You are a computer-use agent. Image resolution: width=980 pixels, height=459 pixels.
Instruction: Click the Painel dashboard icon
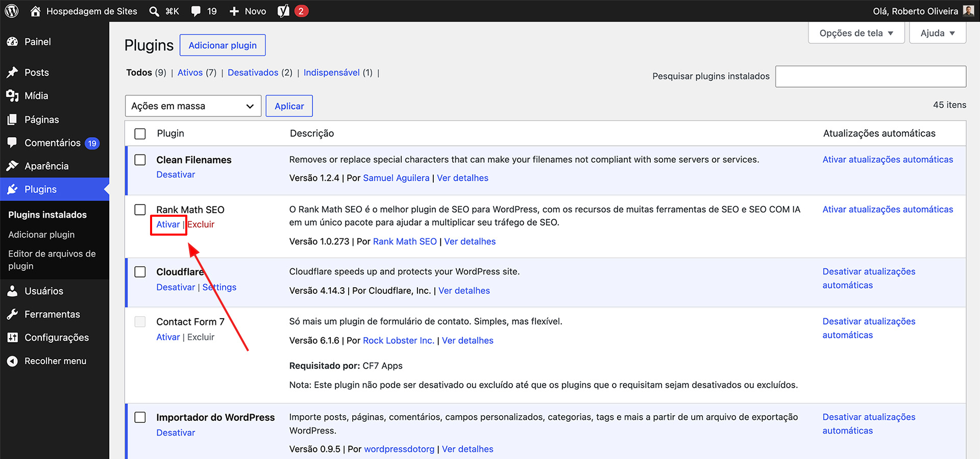(12, 42)
